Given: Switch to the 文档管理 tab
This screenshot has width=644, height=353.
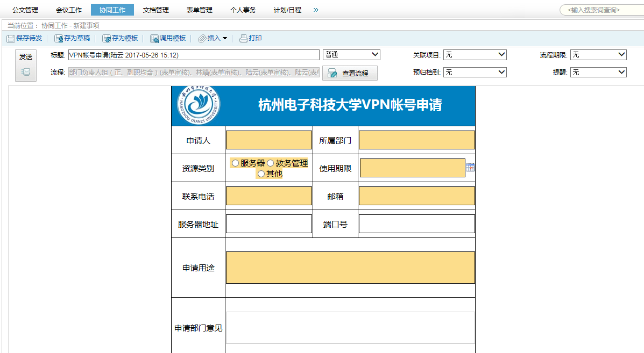Looking at the screenshot, I should pos(156,10).
